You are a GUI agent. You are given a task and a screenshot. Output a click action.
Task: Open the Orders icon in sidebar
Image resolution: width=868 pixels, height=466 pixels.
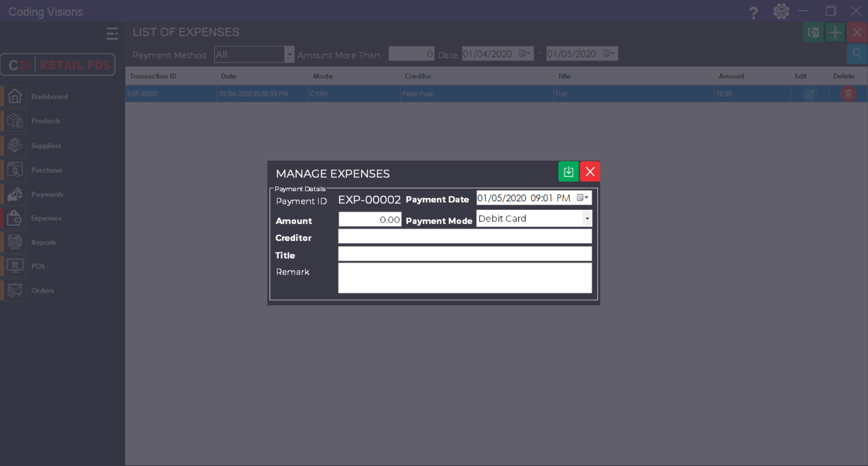(x=14, y=290)
